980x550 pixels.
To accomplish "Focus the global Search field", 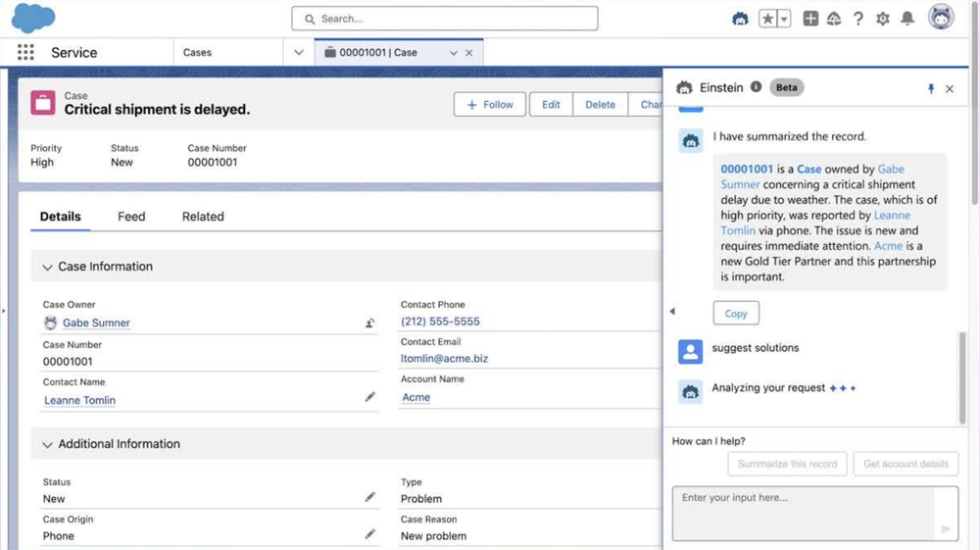I will tap(444, 19).
